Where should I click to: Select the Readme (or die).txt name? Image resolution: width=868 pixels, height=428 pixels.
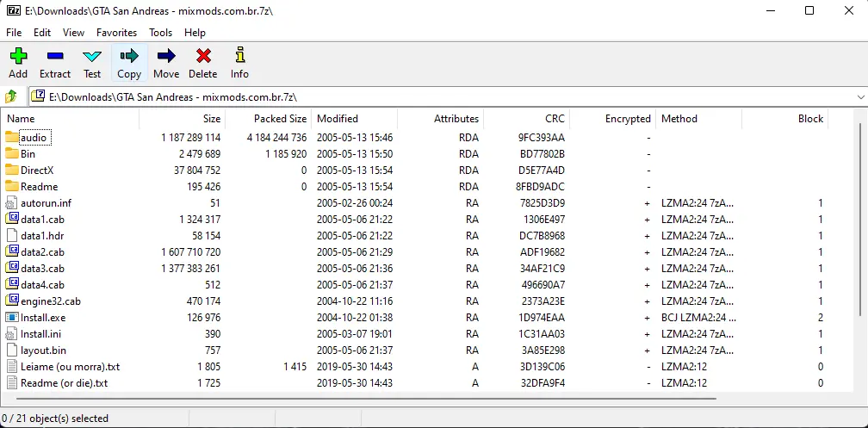(65, 382)
